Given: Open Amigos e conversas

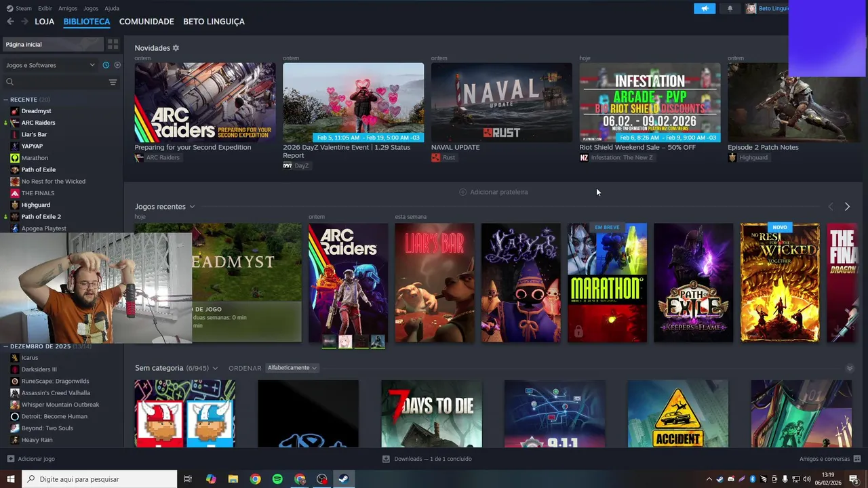Looking at the screenshot, I should click(x=830, y=459).
